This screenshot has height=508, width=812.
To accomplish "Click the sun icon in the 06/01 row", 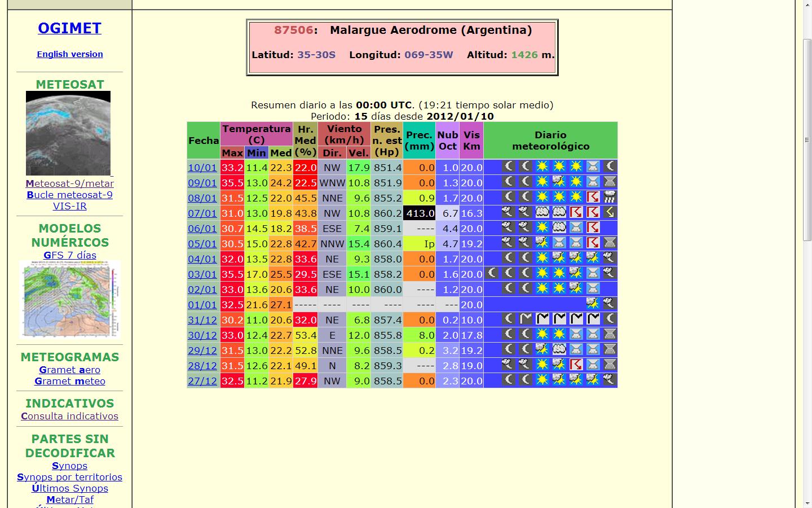I will click(x=542, y=227).
